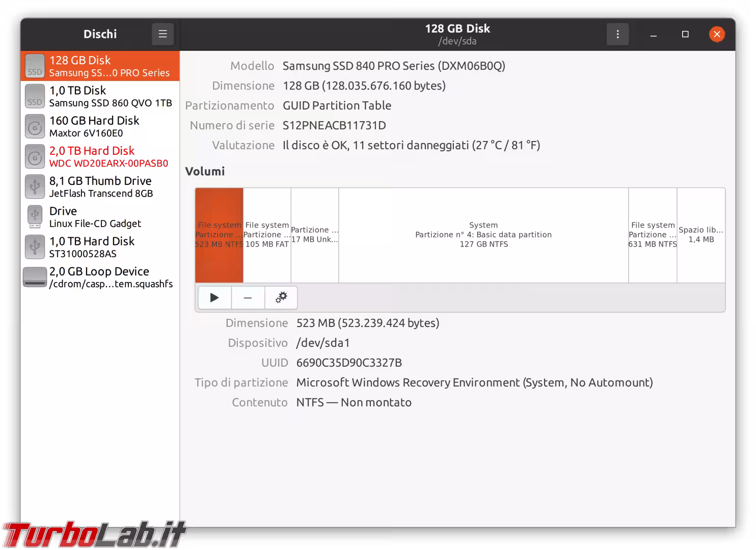This screenshot has height=550, width=756.
Task: Select the 523 MB NTFS partition block
Action: [x=219, y=235]
